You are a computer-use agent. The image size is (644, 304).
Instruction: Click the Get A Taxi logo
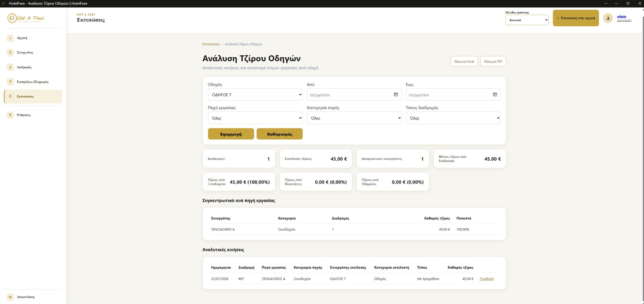[x=26, y=18]
